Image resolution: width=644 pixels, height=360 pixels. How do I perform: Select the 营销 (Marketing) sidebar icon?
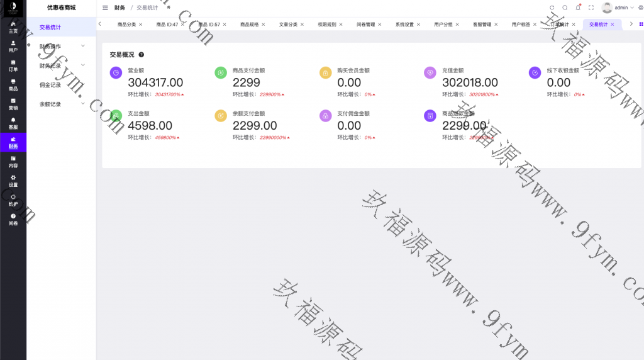tap(13, 104)
